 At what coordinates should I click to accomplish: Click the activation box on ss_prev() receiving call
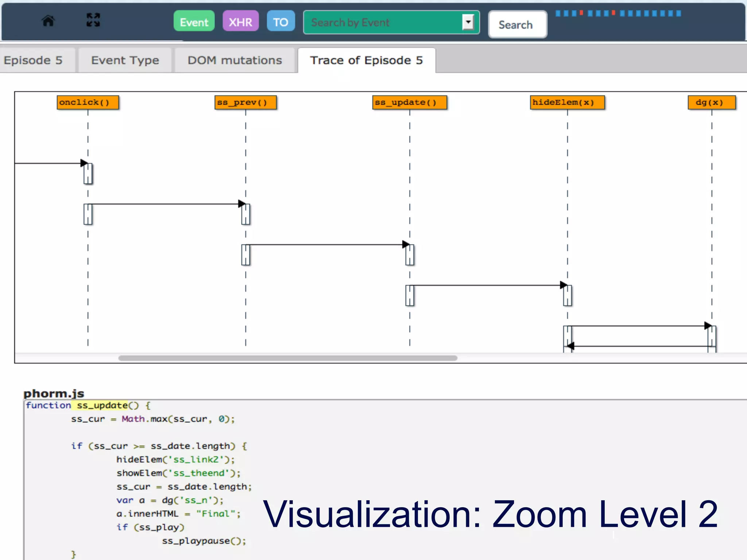tap(245, 214)
